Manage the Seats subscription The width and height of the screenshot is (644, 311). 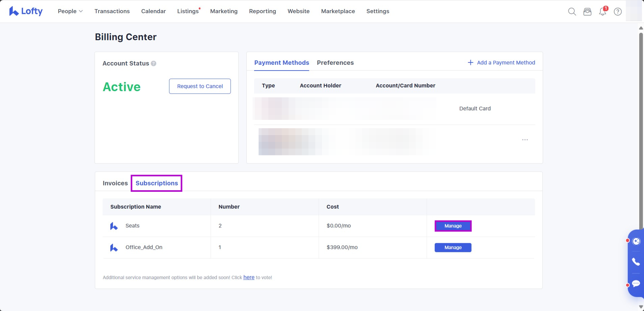(x=453, y=226)
